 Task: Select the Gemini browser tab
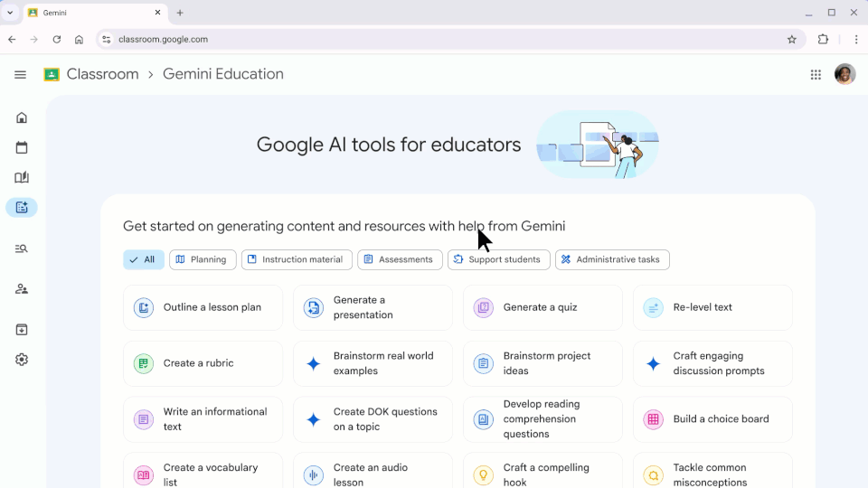pos(90,13)
